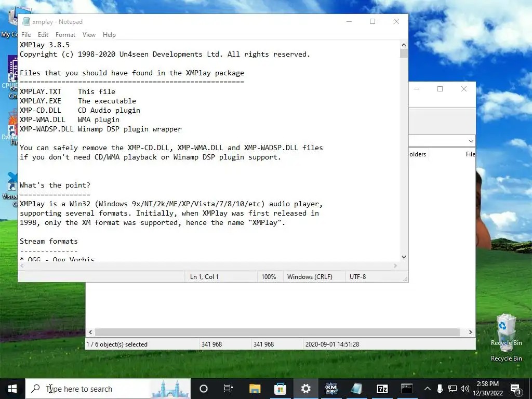Click the Notepad horizontal scroll left arrow
Screen dimensions: 532x399
(22, 265)
